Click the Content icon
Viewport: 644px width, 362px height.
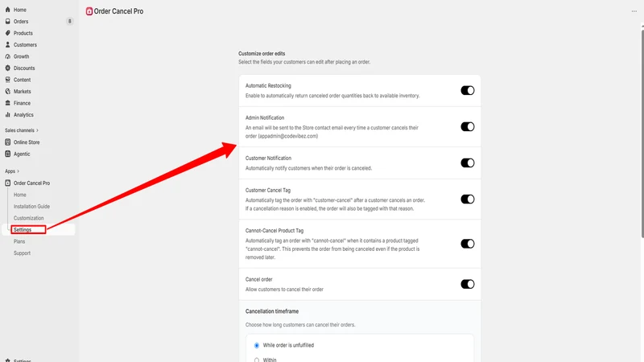tap(7, 80)
